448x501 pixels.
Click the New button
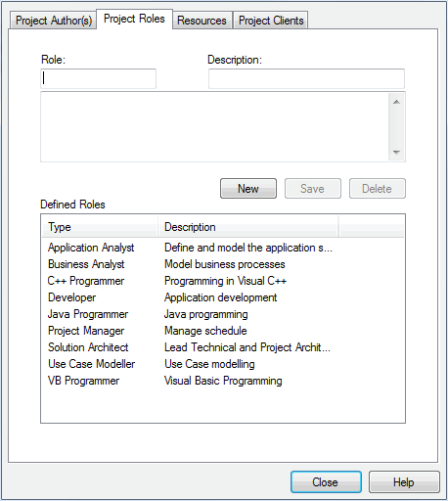pyautogui.click(x=248, y=189)
